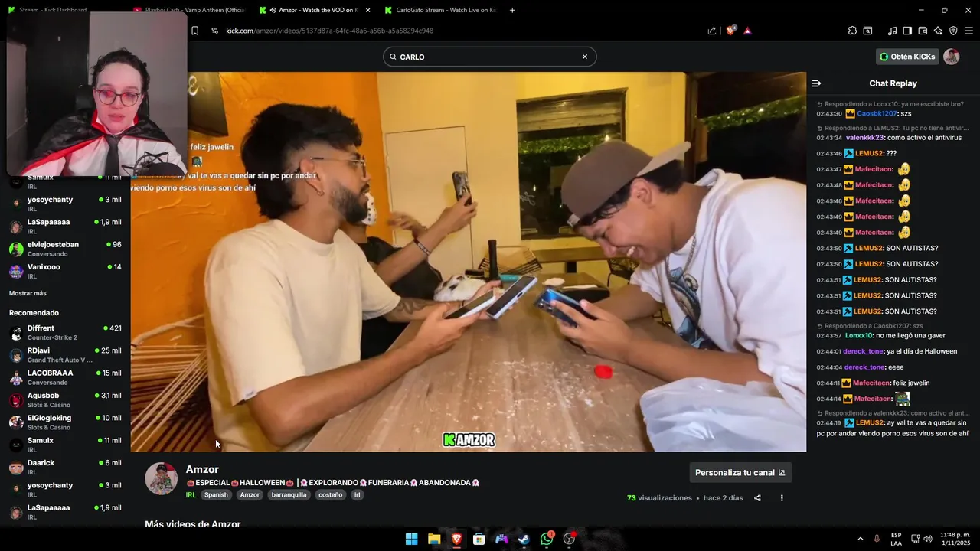
Task: Select the costeño tag
Action: click(330, 495)
